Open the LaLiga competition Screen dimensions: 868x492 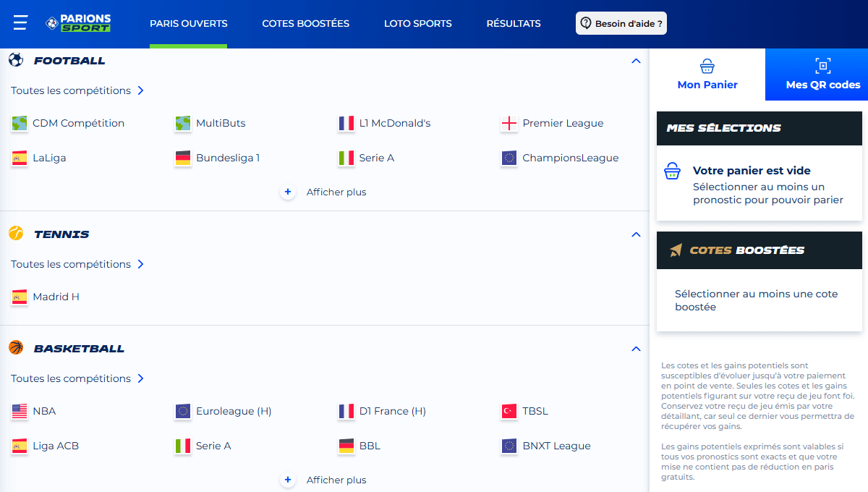(x=49, y=158)
